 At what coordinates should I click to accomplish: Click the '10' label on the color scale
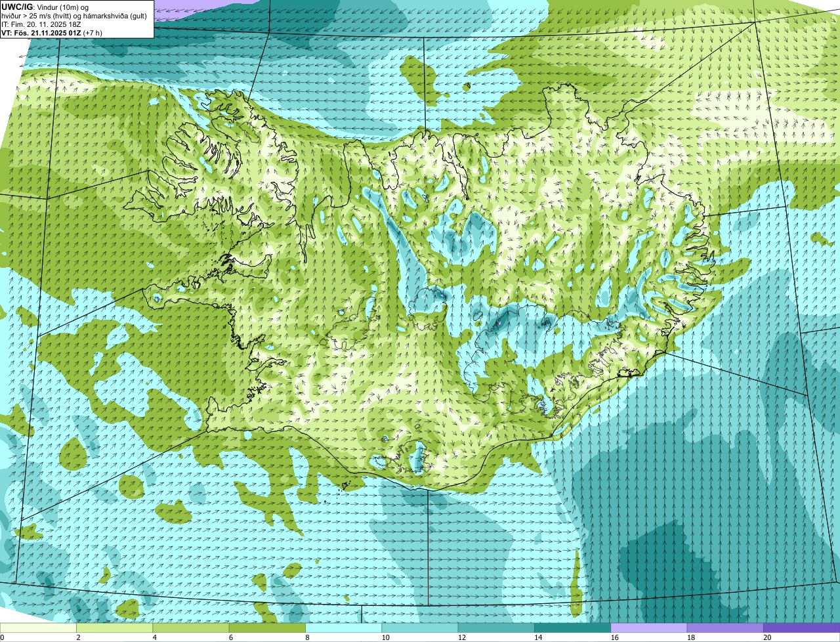click(x=385, y=637)
